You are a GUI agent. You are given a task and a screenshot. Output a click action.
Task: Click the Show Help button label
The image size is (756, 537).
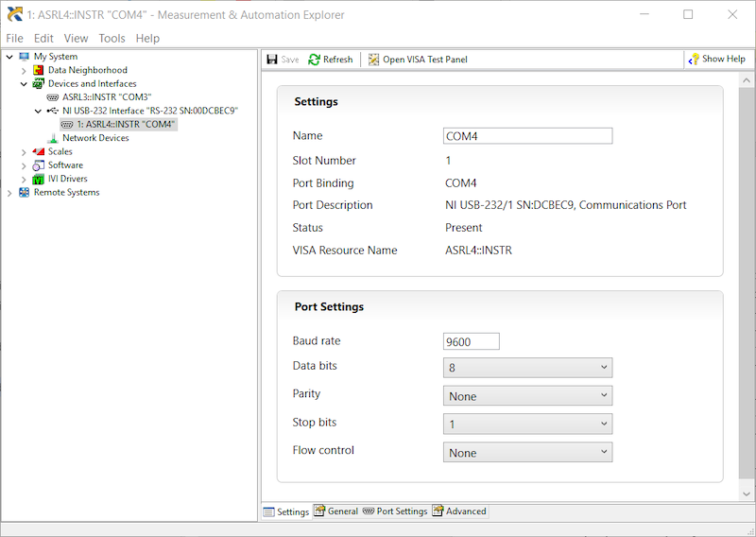(724, 59)
